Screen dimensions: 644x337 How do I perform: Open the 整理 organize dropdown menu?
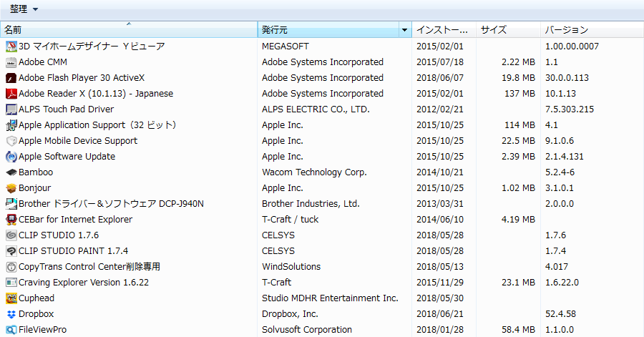click(x=24, y=9)
